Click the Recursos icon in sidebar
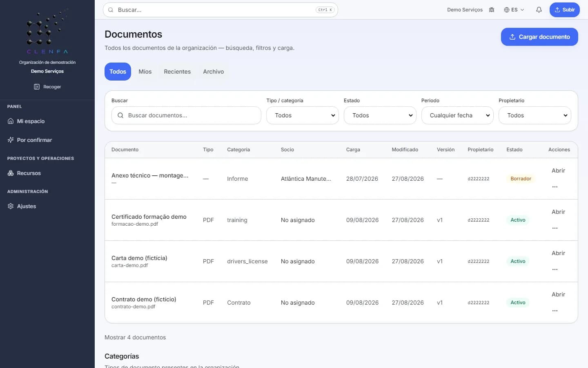 [x=11, y=173]
